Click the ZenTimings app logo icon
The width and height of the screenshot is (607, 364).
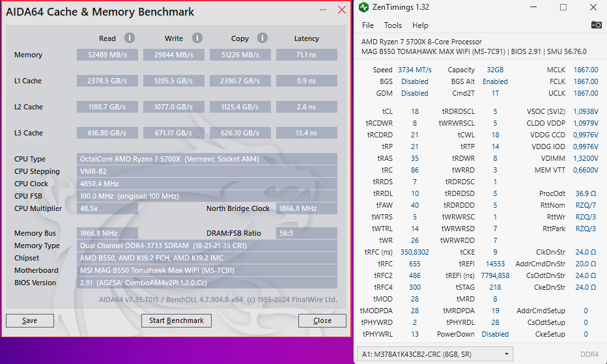tap(363, 7)
